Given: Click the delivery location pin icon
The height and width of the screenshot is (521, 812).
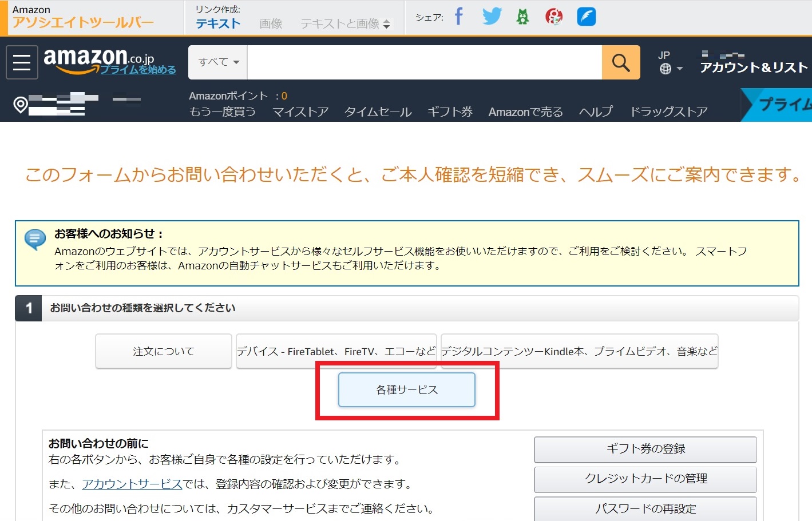Looking at the screenshot, I should pos(21,105).
